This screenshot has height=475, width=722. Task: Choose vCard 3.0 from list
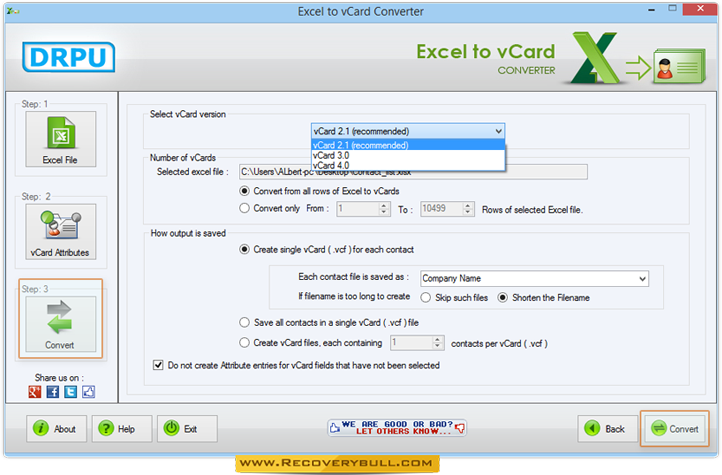pos(408,155)
